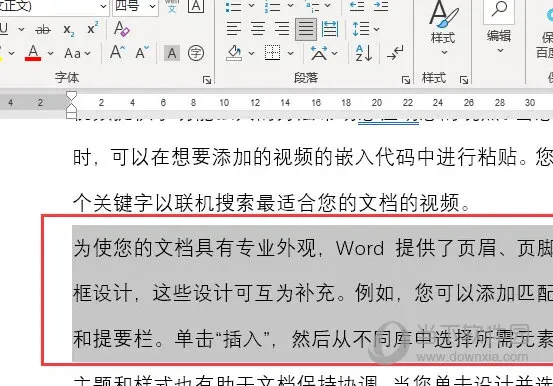
Task: Open line and paragraph spacing options
Action: pyautogui.click(x=361, y=29)
